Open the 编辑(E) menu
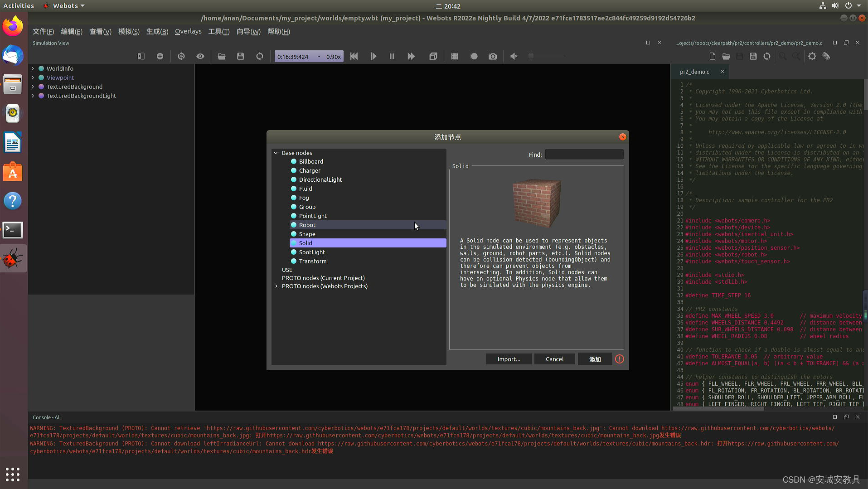Viewport: 868px width, 489px height. [x=72, y=31]
